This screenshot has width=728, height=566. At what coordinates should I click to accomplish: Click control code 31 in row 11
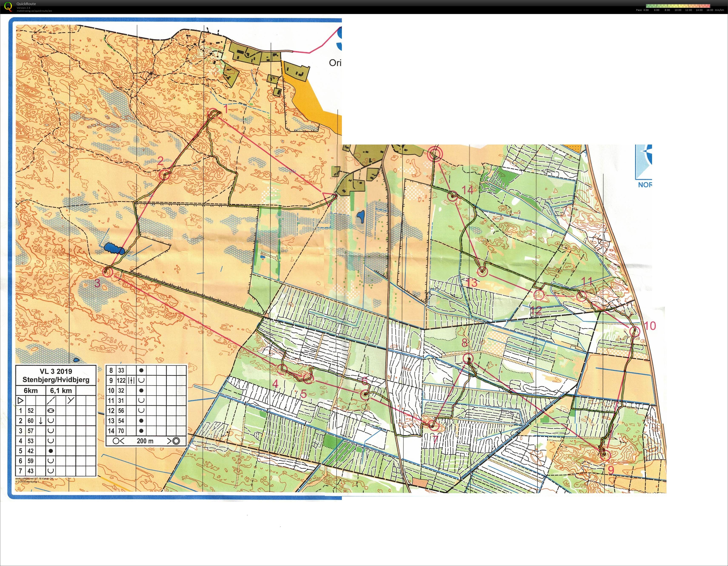(121, 400)
